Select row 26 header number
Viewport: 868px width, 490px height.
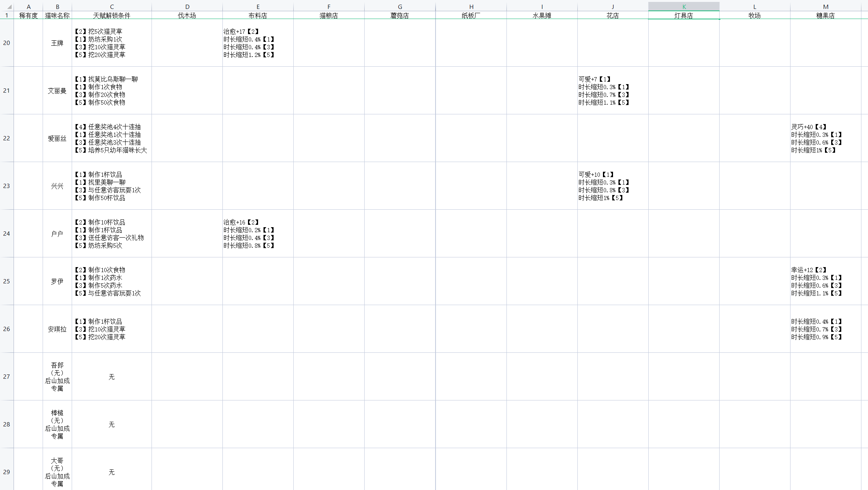click(x=7, y=329)
